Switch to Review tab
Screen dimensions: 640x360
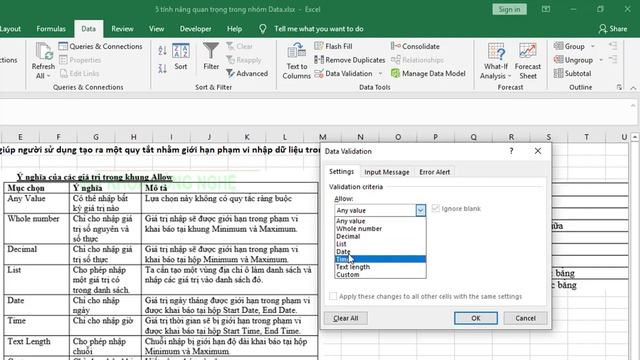(122, 29)
